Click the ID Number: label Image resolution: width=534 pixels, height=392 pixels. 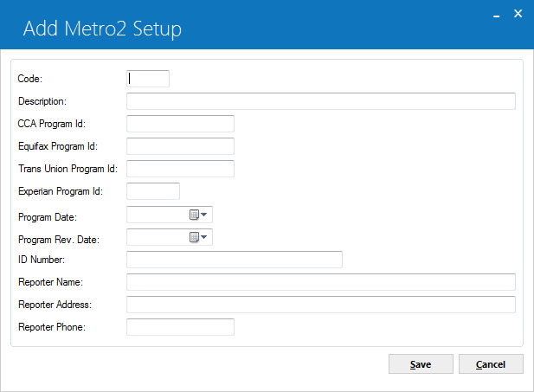[x=42, y=260]
